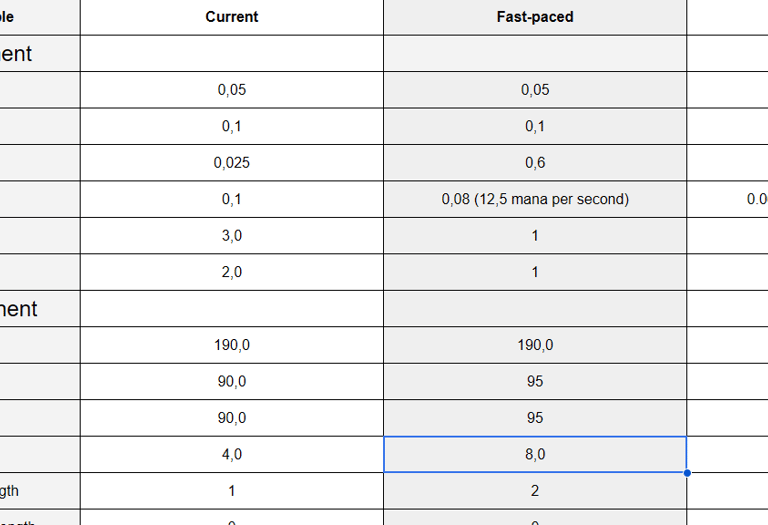Click the 4,0 cell in Current column
The width and height of the screenshot is (768, 525).
click(231, 454)
